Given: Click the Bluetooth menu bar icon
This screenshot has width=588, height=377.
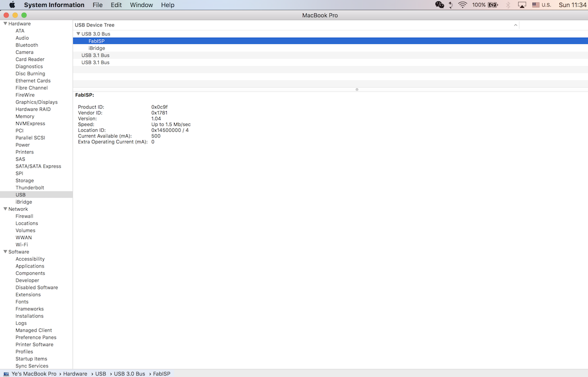Looking at the screenshot, I should pyautogui.click(x=508, y=5).
